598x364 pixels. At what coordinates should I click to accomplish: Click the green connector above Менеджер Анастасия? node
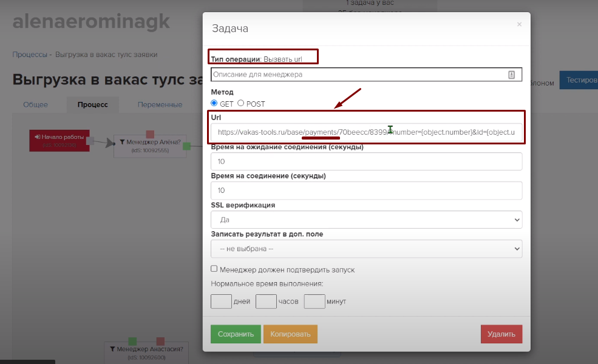pyautogui.click(x=132, y=342)
